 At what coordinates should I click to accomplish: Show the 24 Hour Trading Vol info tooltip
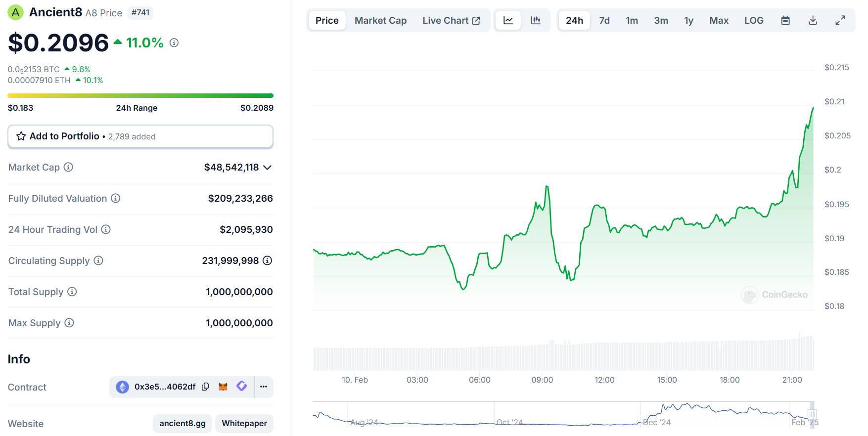[106, 229]
